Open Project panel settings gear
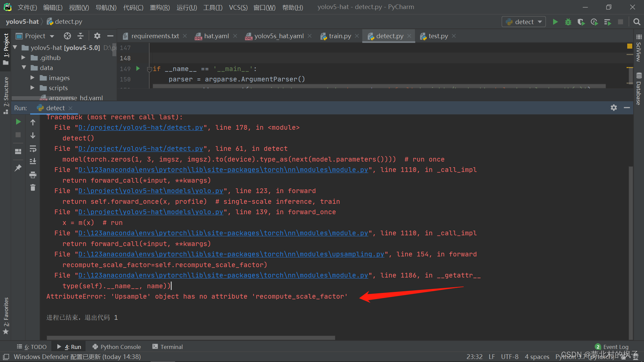The image size is (644, 362). coord(97,36)
